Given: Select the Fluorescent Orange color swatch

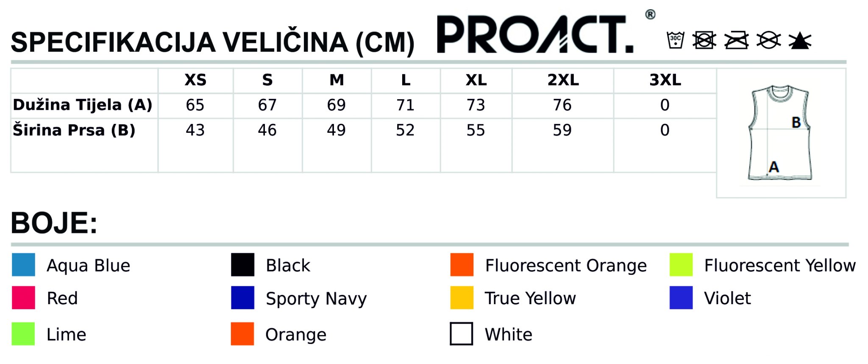Looking at the screenshot, I should (462, 265).
